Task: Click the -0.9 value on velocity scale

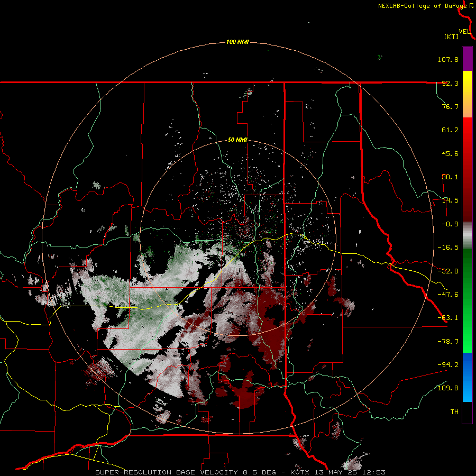Action: click(x=450, y=224)
